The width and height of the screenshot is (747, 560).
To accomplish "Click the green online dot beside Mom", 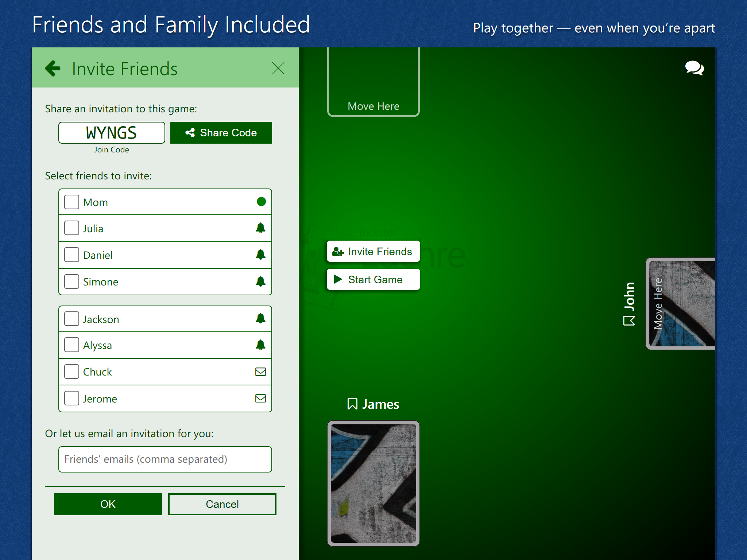I will coord(261,202).
